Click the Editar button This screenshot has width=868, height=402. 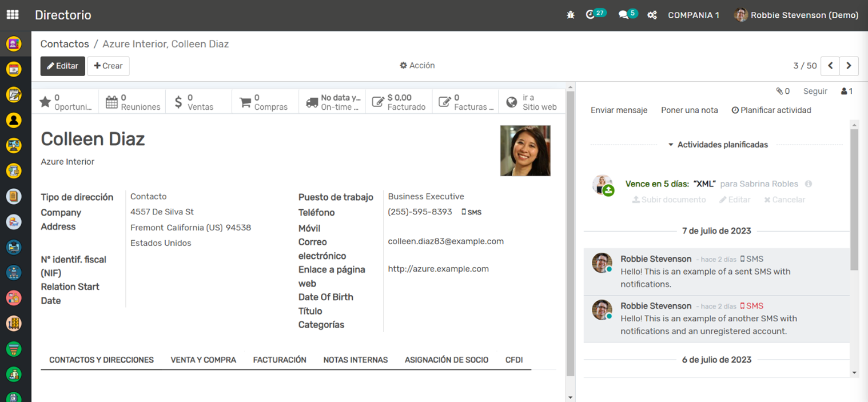click(x=62, y=66)
